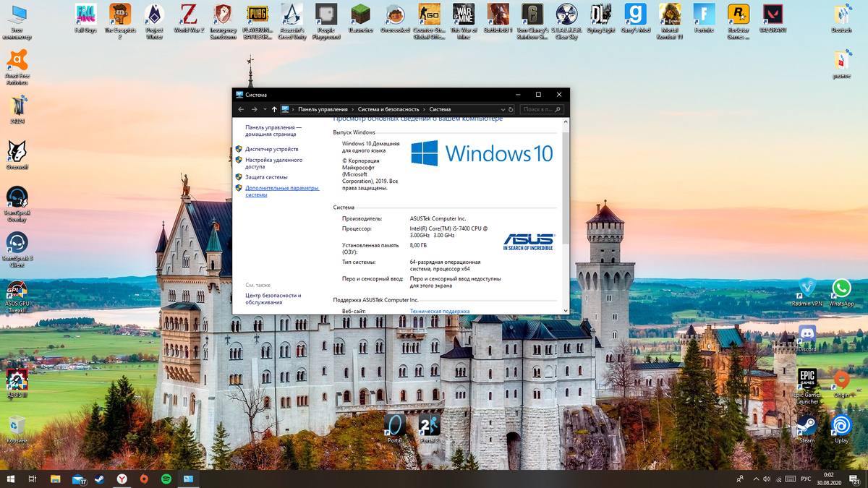Open the Fall Guys desktop shortcut

pos(85,18)
